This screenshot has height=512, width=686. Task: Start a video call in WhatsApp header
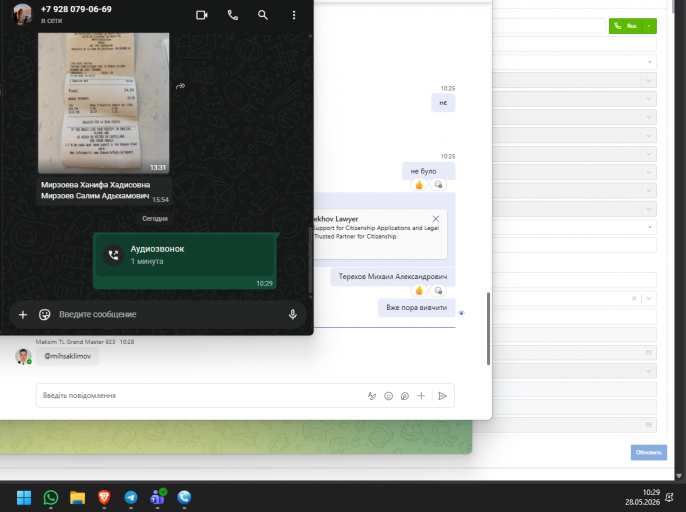point(202,15)
